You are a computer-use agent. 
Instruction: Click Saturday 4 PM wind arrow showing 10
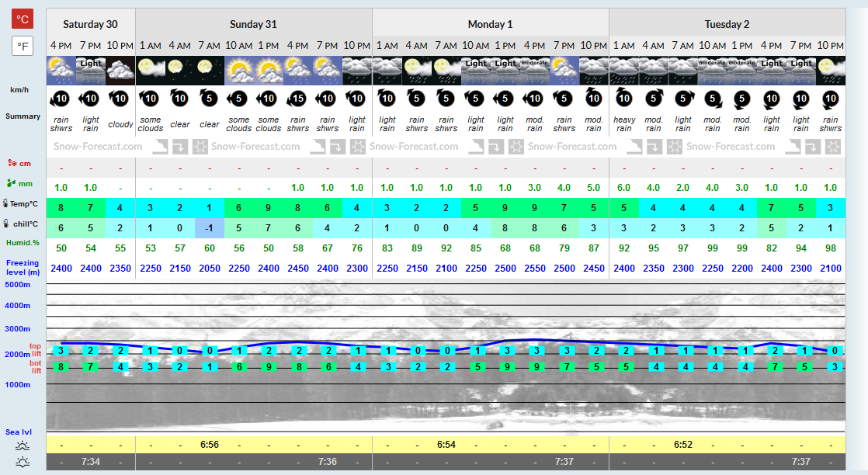(61, 99)
